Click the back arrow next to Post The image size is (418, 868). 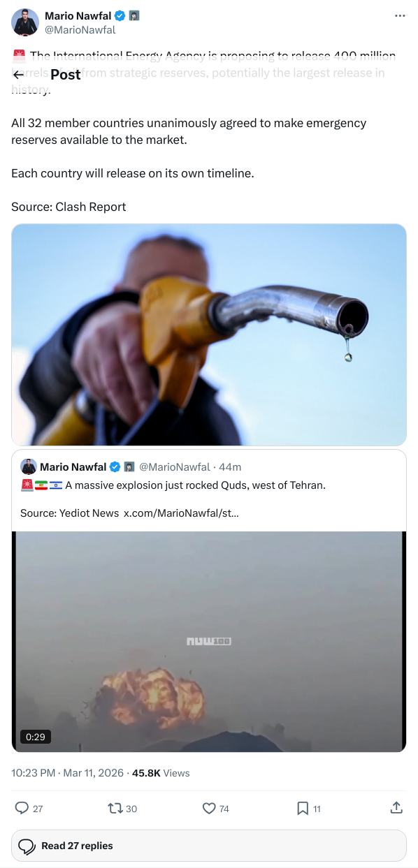pos(19,75)
